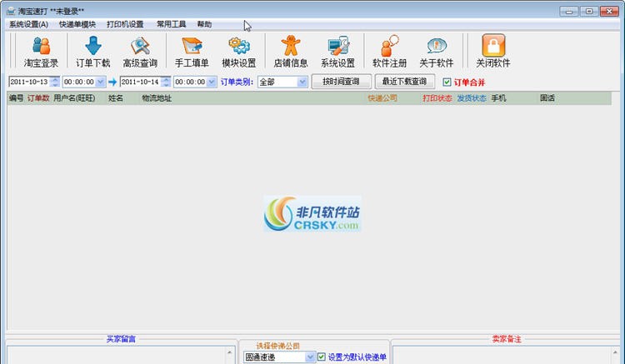Click the 编号 column header
The width and height of the screenshot is (625, 364).
[17, 98]
